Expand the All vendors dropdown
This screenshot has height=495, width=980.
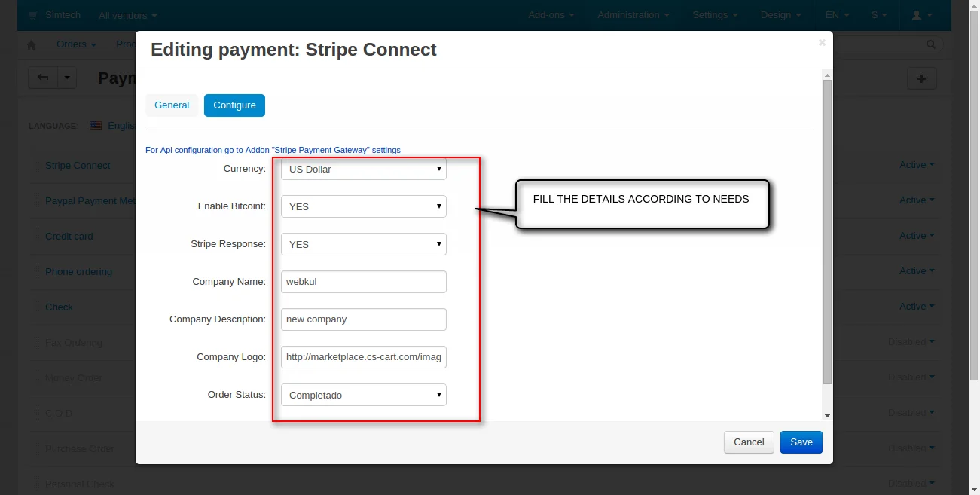point(127,15)
